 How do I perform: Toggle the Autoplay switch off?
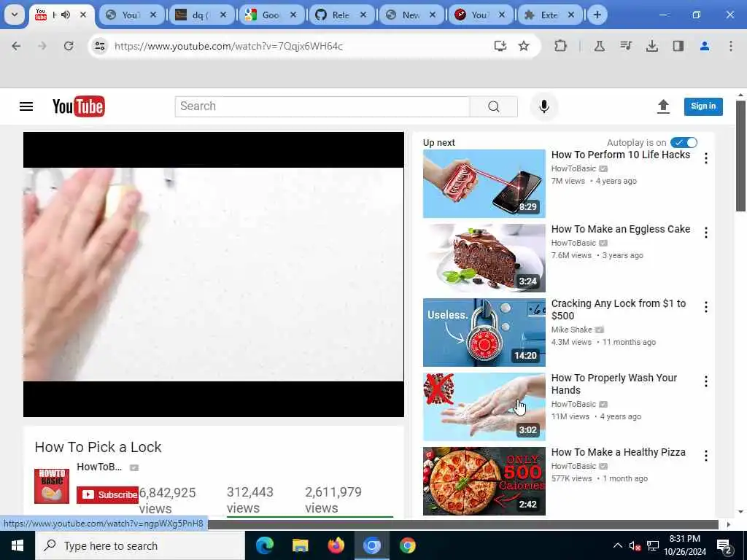click(x=684, y=142)
